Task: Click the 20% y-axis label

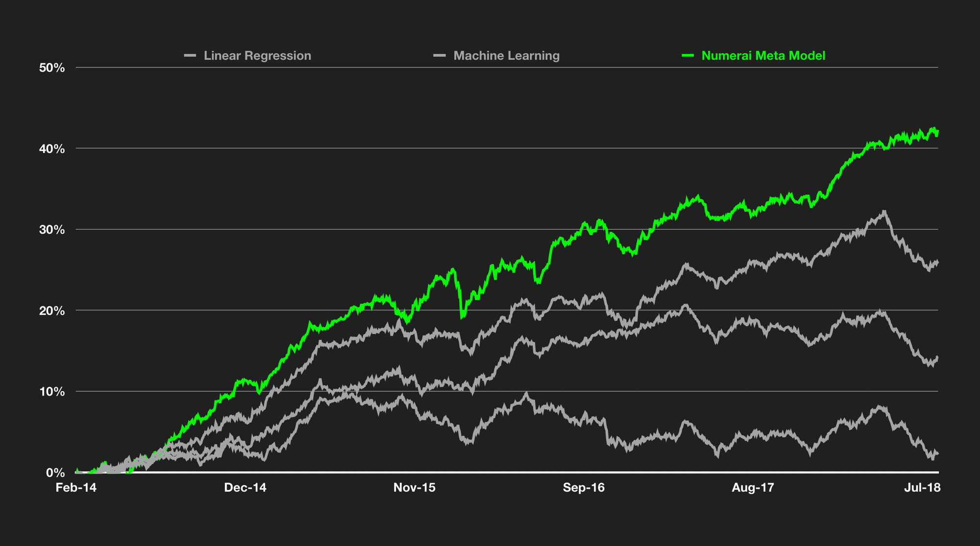Action: tap(52, 311)
